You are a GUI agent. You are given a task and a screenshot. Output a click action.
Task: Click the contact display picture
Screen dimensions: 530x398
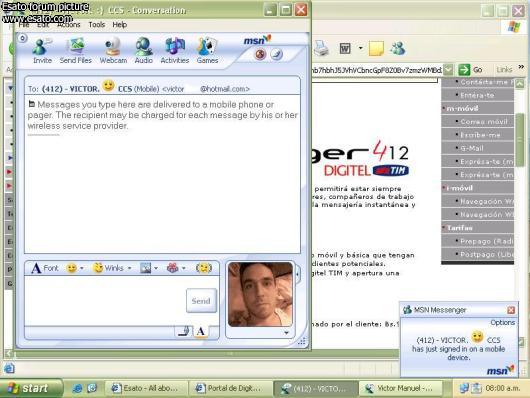260,294
